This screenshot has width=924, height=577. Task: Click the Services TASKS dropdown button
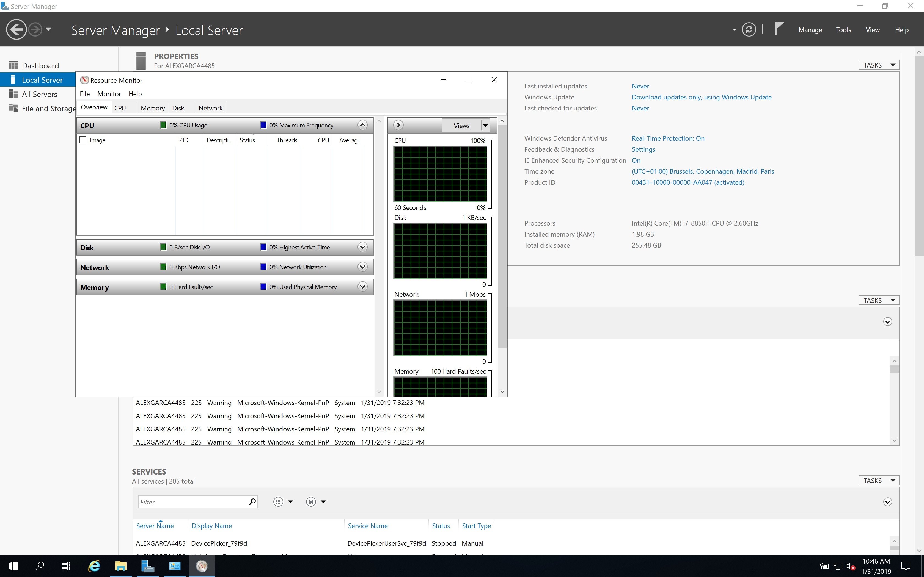879,480
